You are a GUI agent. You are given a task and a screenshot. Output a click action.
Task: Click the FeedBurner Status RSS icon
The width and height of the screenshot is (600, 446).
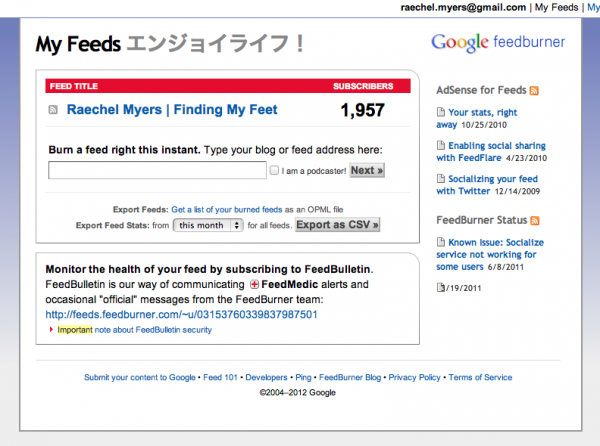coord(535,220)
